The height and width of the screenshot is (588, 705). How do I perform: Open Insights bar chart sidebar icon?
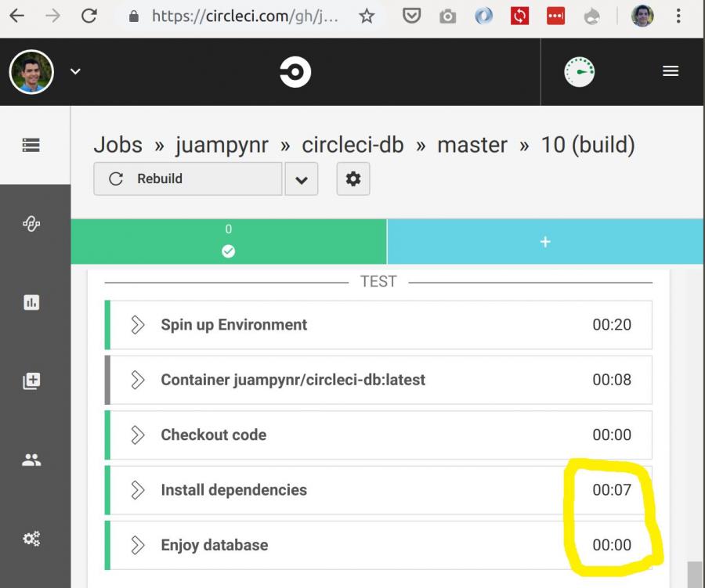[x=31, y=302]
